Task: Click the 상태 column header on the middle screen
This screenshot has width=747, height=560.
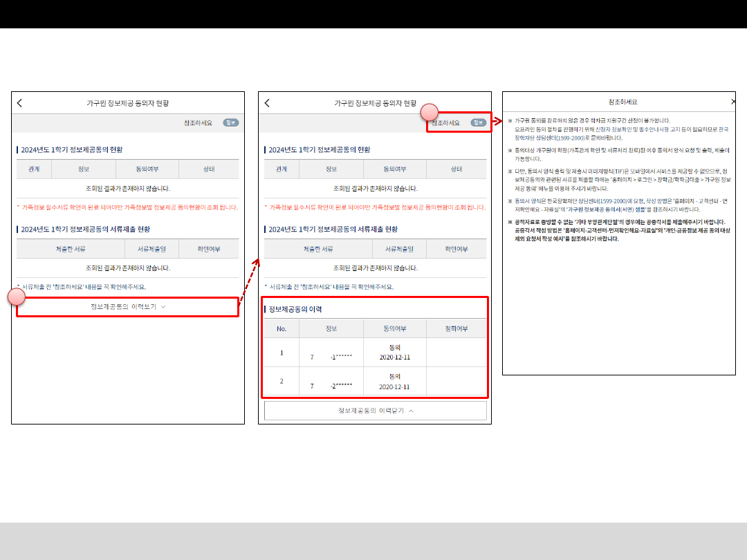Action: pyautogui.click(x=456, y=169)
